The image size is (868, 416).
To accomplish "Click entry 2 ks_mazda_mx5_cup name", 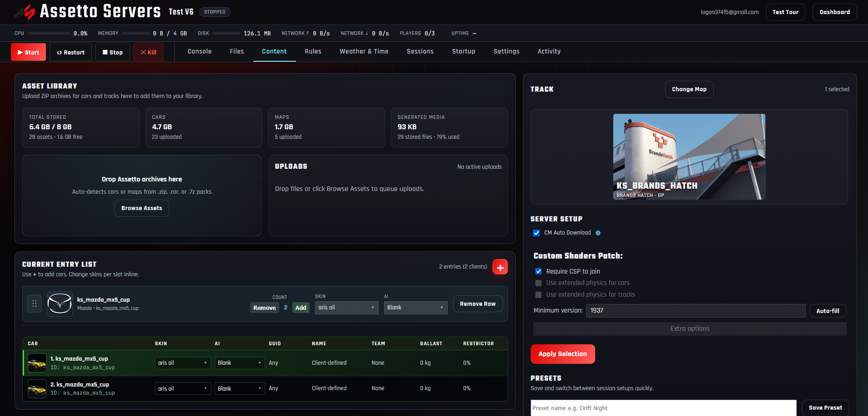I will pos(79,385).
